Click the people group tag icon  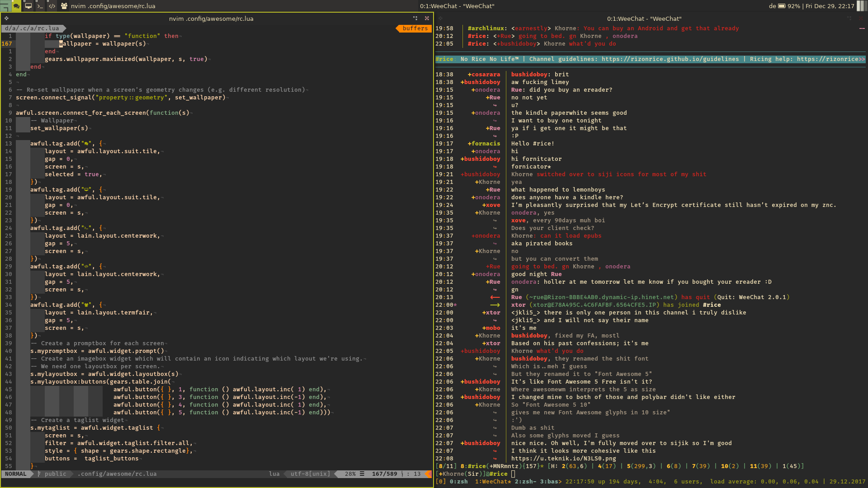[64, 6]
